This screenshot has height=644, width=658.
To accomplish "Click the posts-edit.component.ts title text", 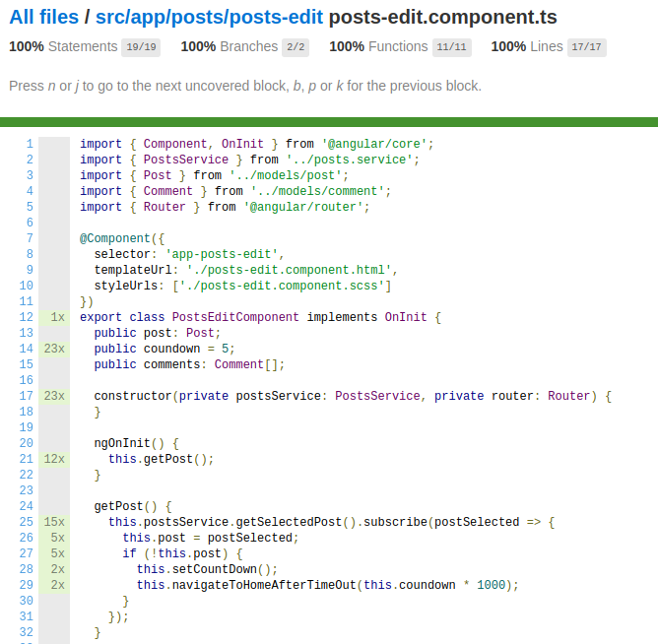I will pyautogui.click(x=442, y=17).
